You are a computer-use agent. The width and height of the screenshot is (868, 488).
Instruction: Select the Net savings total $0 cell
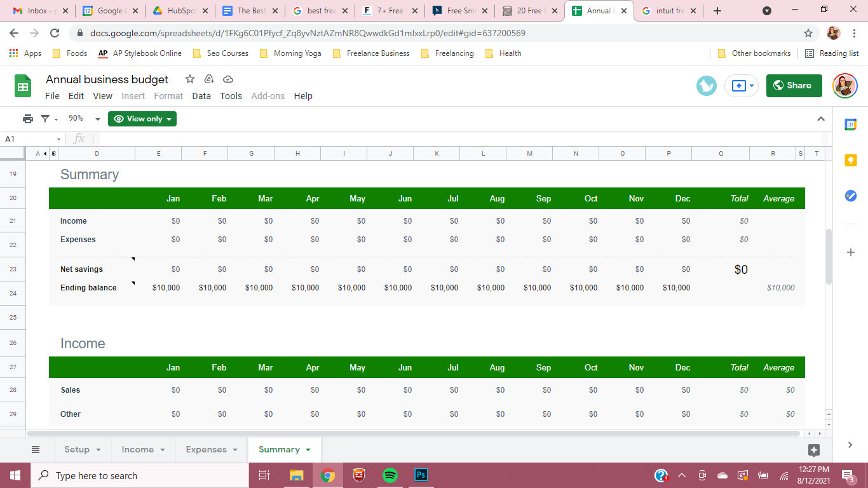click(741, 269)
